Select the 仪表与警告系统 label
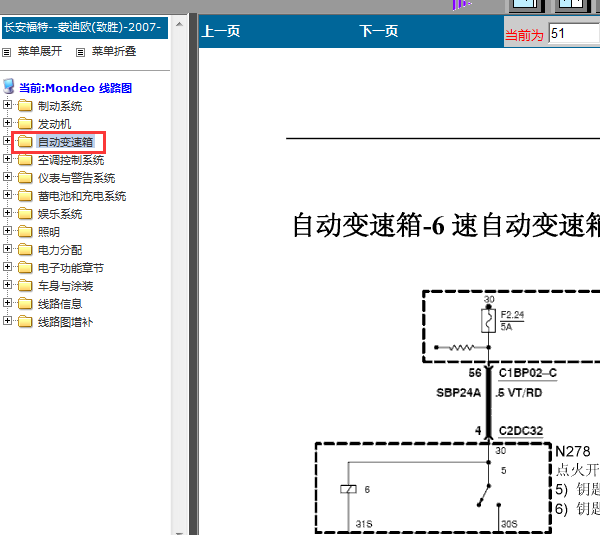The width and height of the screenshot is (600, 535). point(77,178)
